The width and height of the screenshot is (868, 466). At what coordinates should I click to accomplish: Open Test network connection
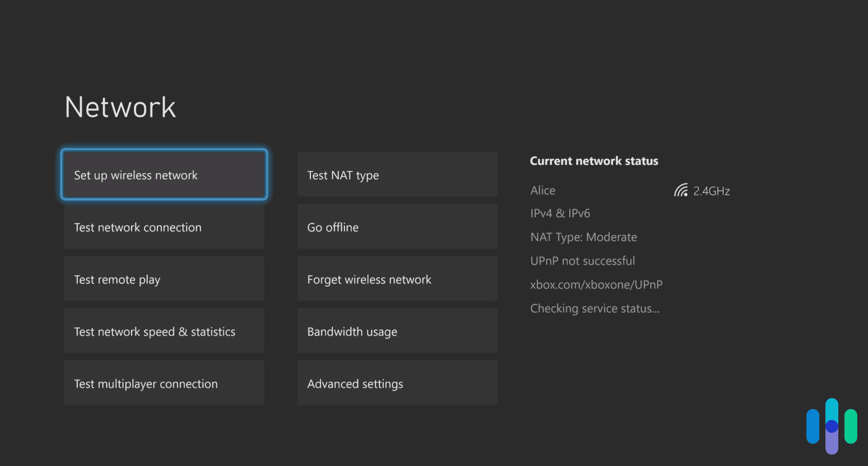point(164,227)
